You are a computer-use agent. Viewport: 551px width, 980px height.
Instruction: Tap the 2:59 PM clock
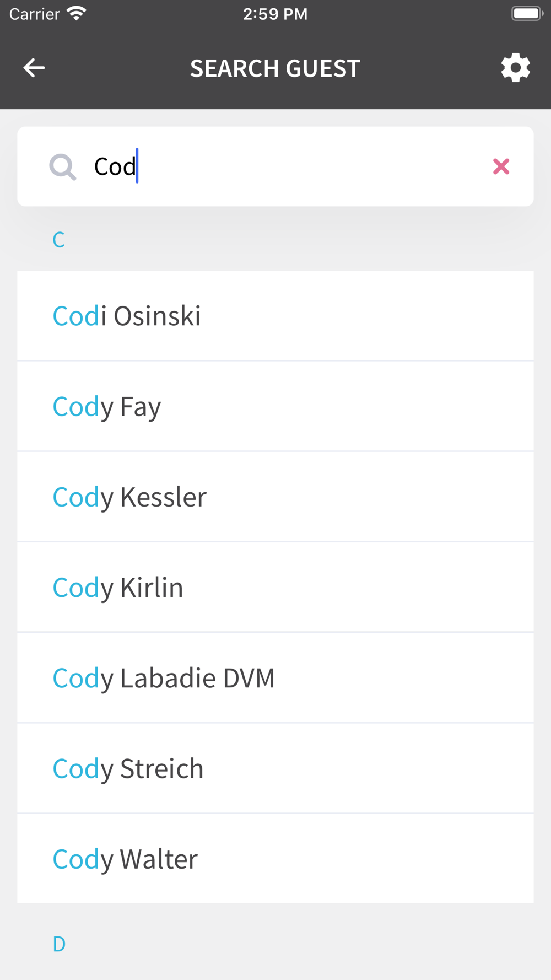(275, 14)
